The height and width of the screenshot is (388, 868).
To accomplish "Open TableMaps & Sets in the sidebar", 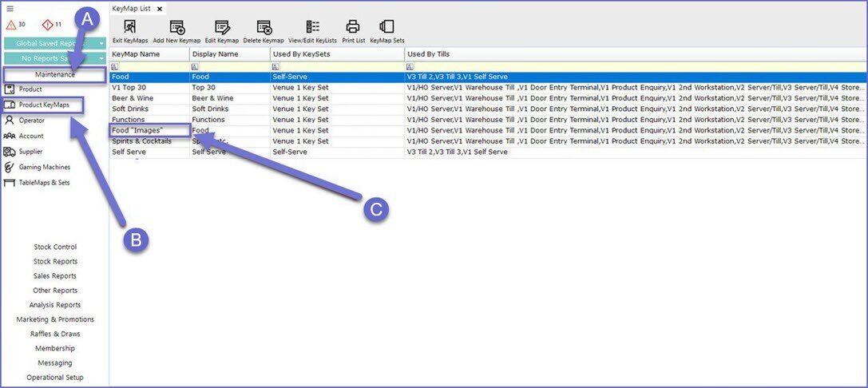I will [x=44, y=182].
